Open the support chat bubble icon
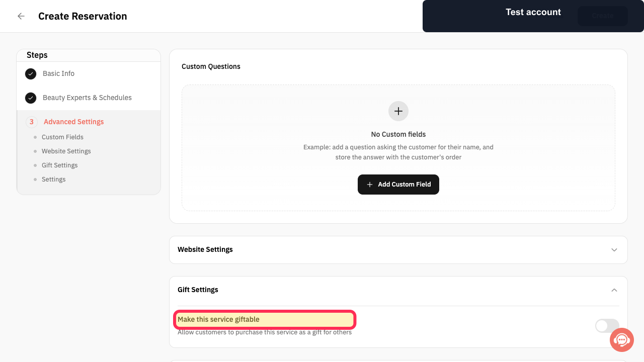This screenshot has width=644, height=362. pyautogui.click(x=622, y=340)
